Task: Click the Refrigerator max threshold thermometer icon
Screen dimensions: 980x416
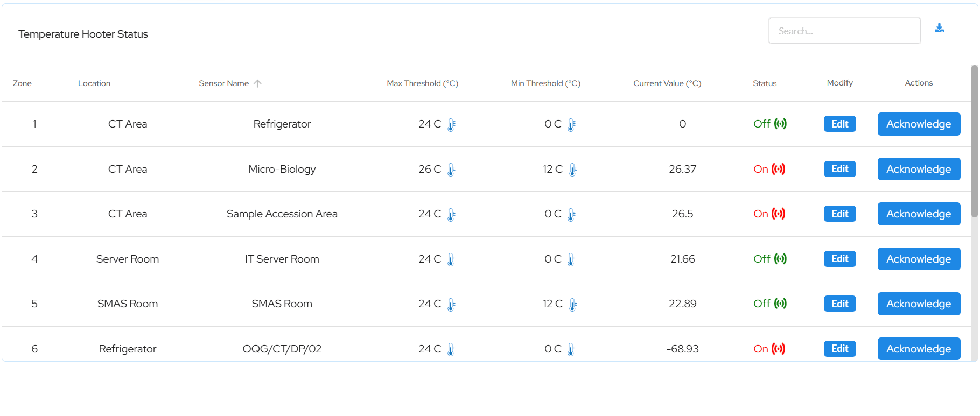Action: [x=451, y=125]
